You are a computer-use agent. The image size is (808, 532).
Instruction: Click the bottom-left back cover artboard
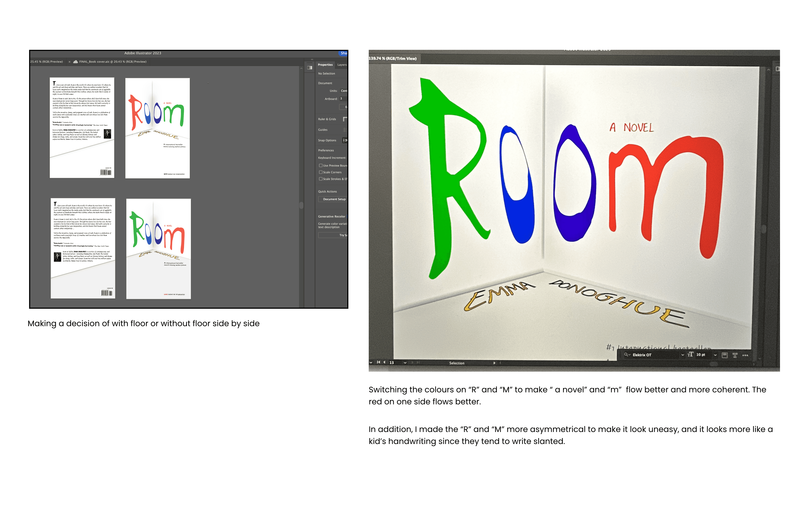83,249
